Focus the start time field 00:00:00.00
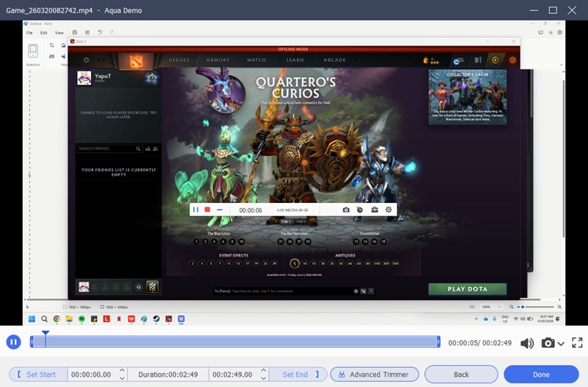This screenshot has height=387, width=588. 91,374
